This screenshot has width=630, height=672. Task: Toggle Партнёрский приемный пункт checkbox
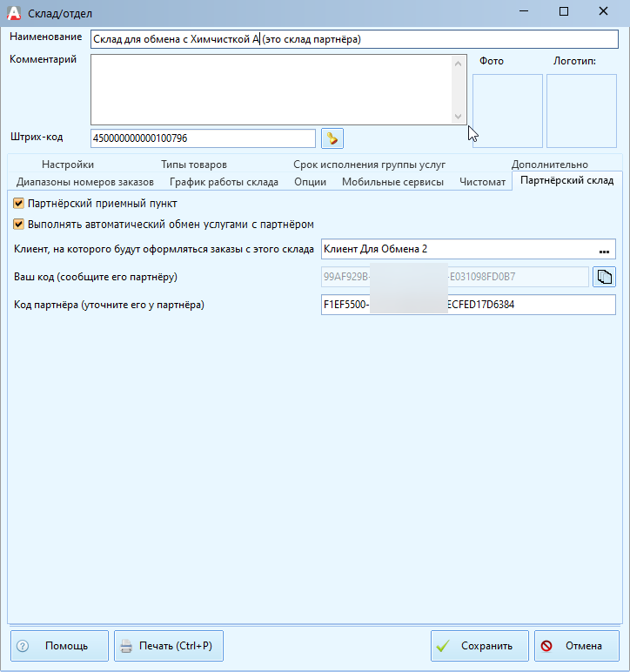coord(19,204)
